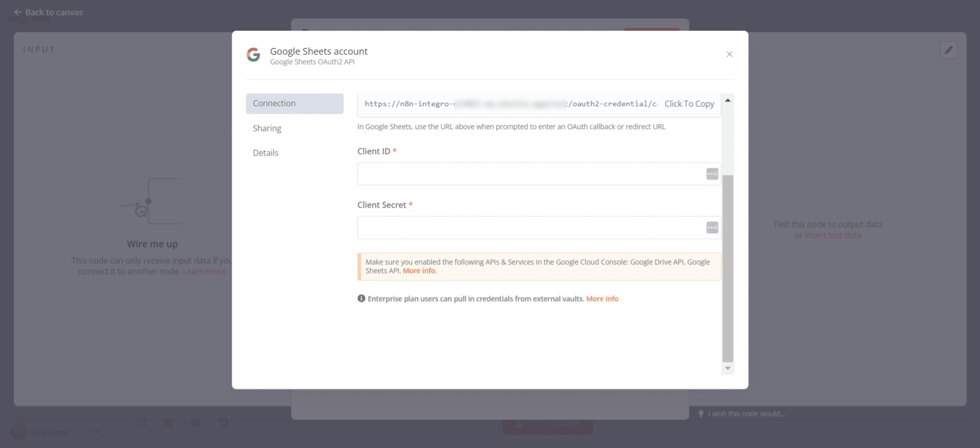Click the zoom out magnifier on canvas

(x=196, y=422)
